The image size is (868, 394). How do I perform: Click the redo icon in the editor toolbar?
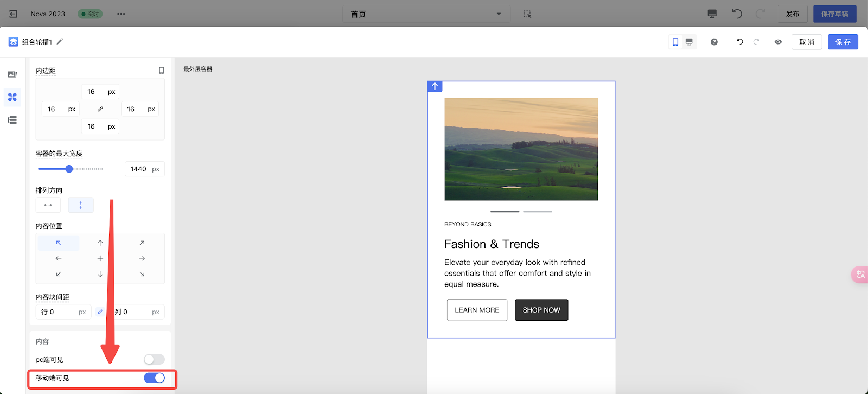point(756,42)
